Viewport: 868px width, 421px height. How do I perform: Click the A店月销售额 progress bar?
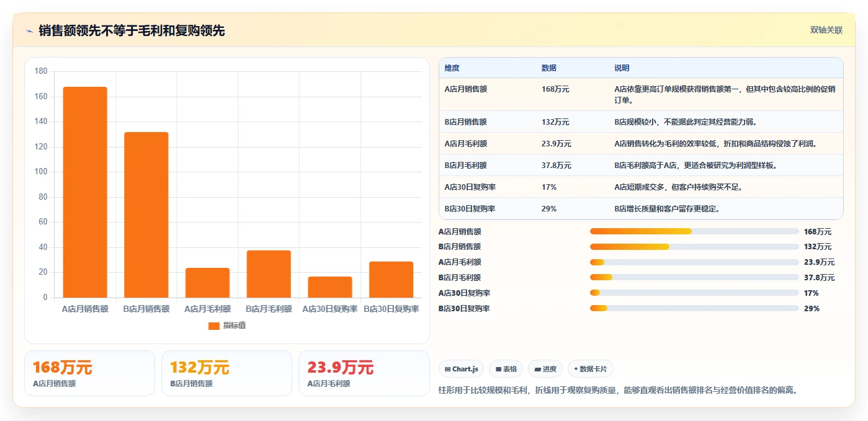[694, 231]
